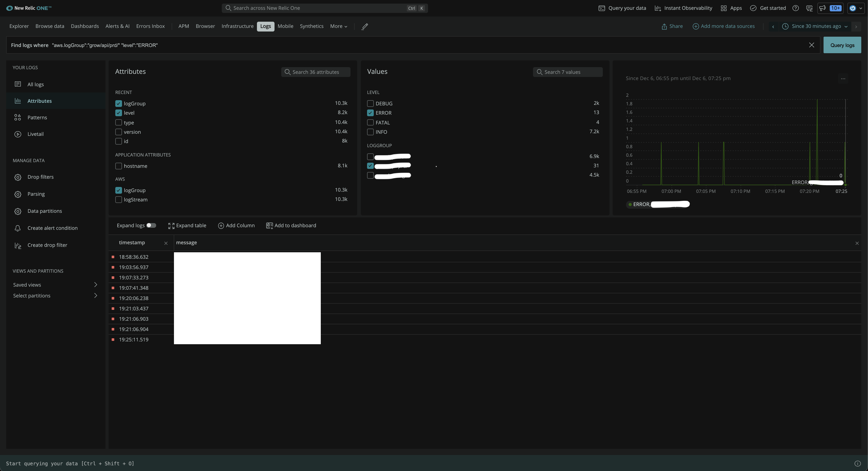Focus the Search 7 values field
The image size is (868, 471).
[x=568, y=72]
